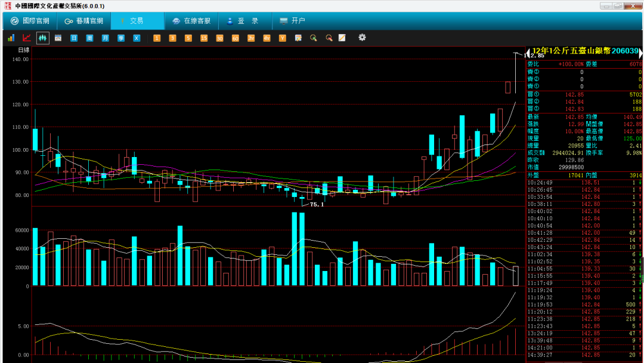Image resolution: width=644 pixels, height=363 pixels.
Task: Click the 登录 login tab
Action: [x=245, y=21]
